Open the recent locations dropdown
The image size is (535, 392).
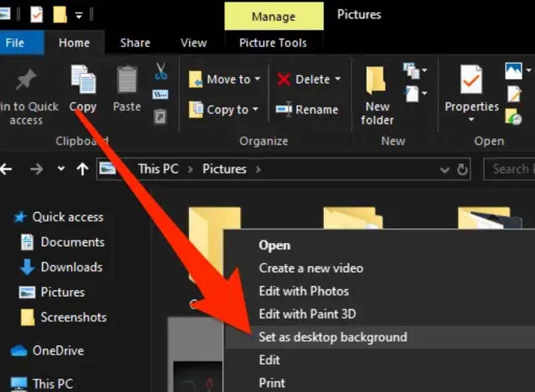tap(61, 168)
